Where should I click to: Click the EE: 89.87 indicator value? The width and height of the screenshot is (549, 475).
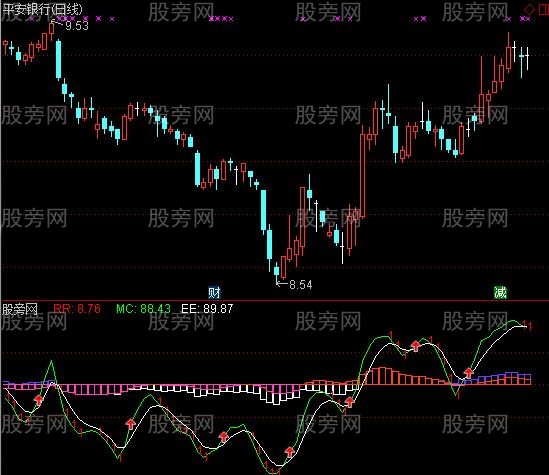tap(207, 309)
